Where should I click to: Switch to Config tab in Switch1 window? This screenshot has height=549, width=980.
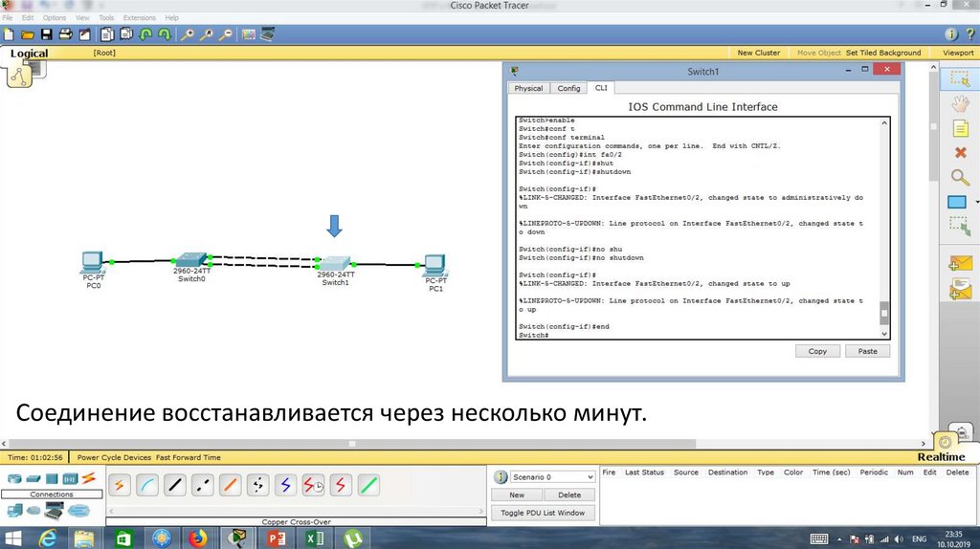click(568, 88)
